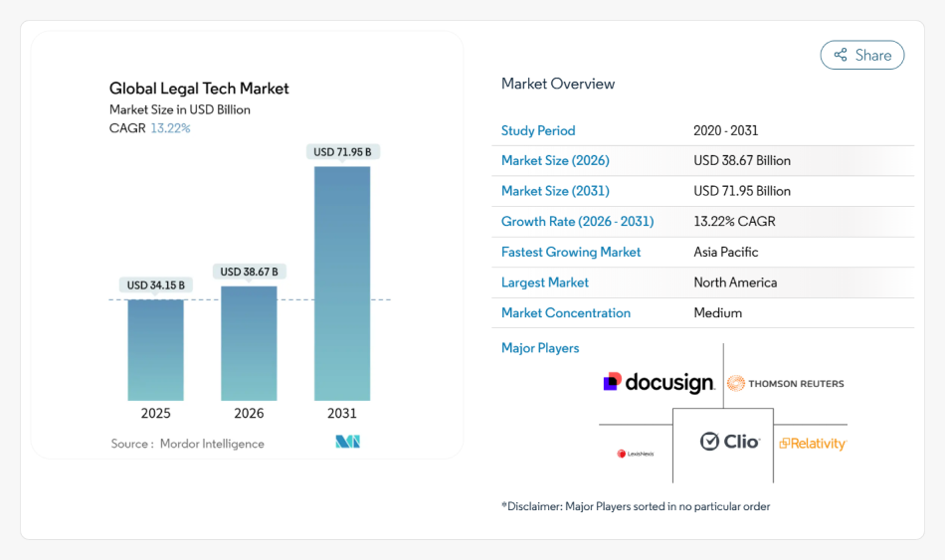Click the Market Size (2031) label
945x560 pixels.
555,191
